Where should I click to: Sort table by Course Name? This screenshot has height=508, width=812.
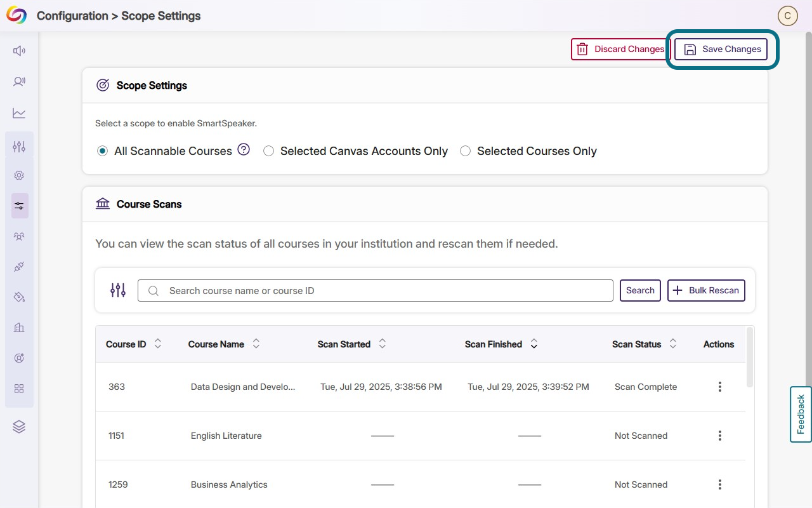(x=256, y=344)
